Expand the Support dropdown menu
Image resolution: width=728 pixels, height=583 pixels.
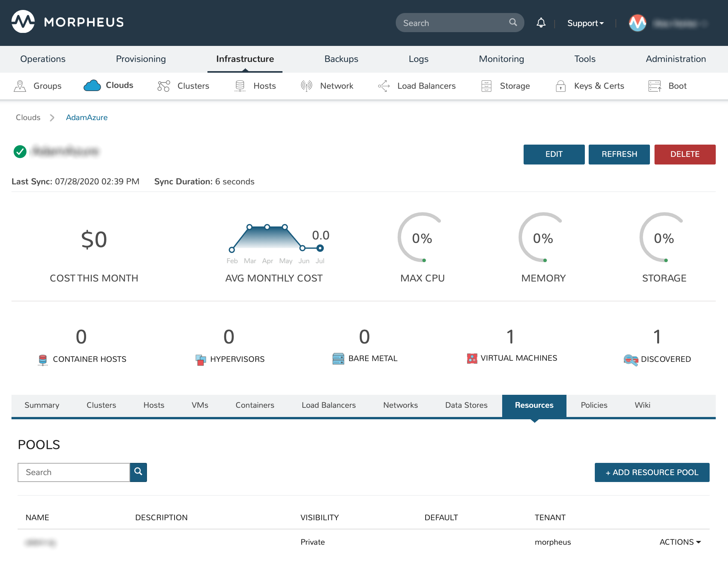585,23
